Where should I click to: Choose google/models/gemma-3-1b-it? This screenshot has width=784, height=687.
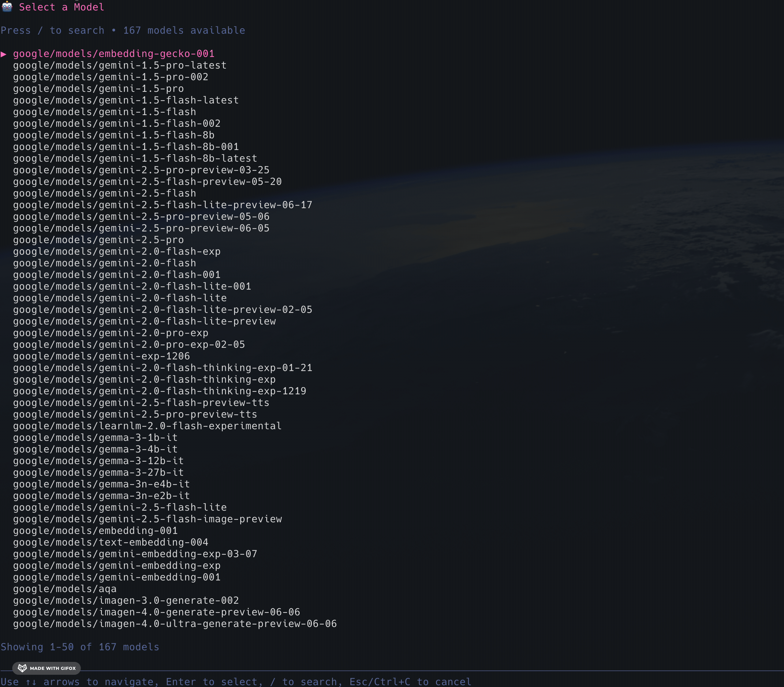click(95, 437)
